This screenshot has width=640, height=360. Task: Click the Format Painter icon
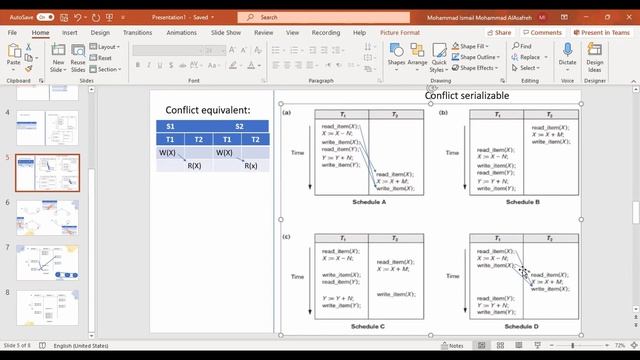29,69
